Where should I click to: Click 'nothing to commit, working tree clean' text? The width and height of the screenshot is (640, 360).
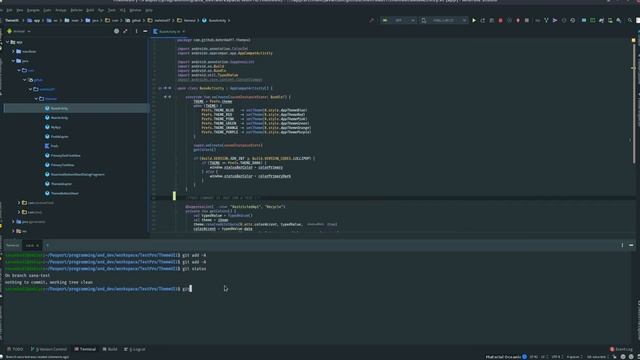click(x=49, y=282)
